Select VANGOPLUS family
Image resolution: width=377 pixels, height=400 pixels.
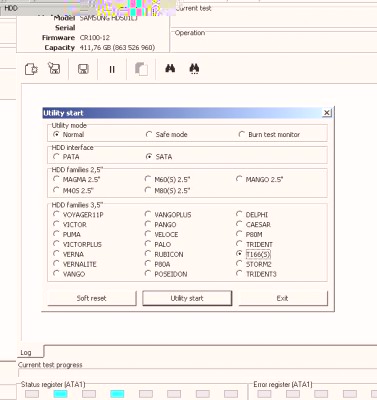148,214
